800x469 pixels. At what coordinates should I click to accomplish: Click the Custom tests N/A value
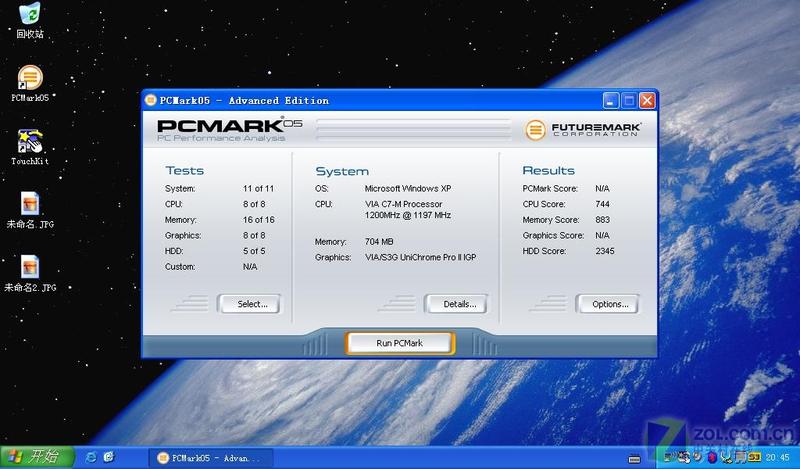[250, 266]
